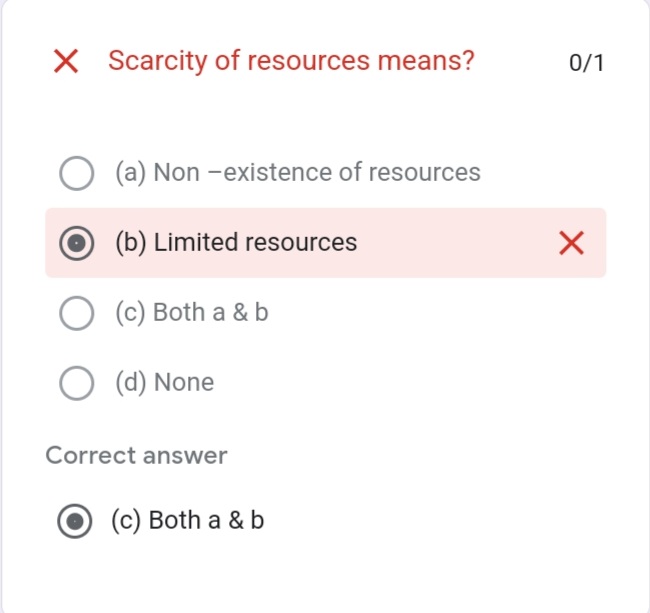Click the "(a) Non –existence of resources" label text
This screenshot has height=613, width=650.
pos(298,173)
